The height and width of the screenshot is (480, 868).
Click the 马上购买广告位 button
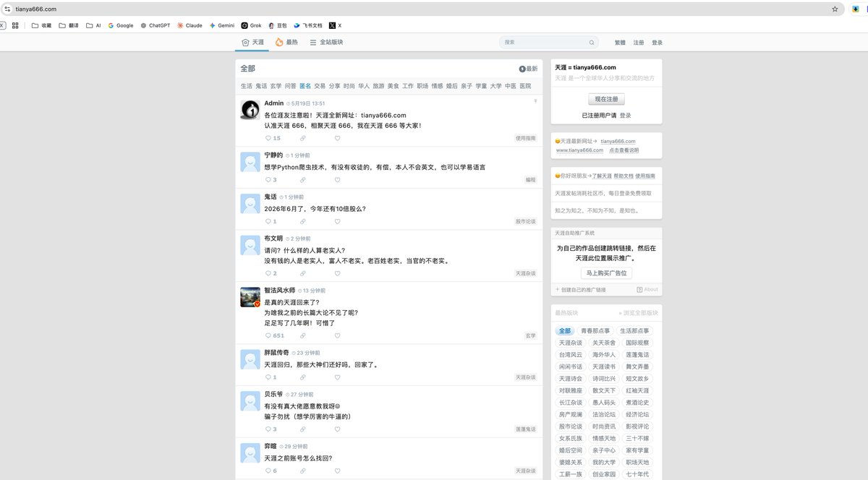coord(606,273)
